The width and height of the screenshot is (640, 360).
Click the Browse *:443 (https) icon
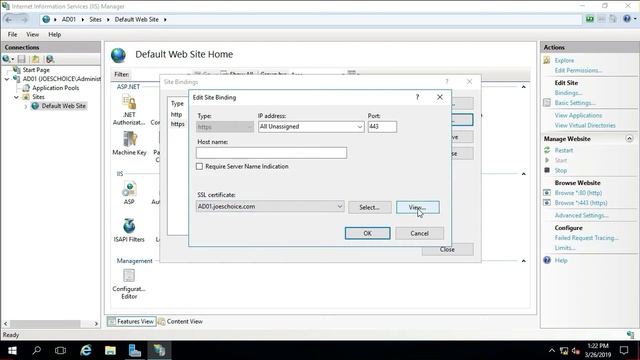coord(547,203)
